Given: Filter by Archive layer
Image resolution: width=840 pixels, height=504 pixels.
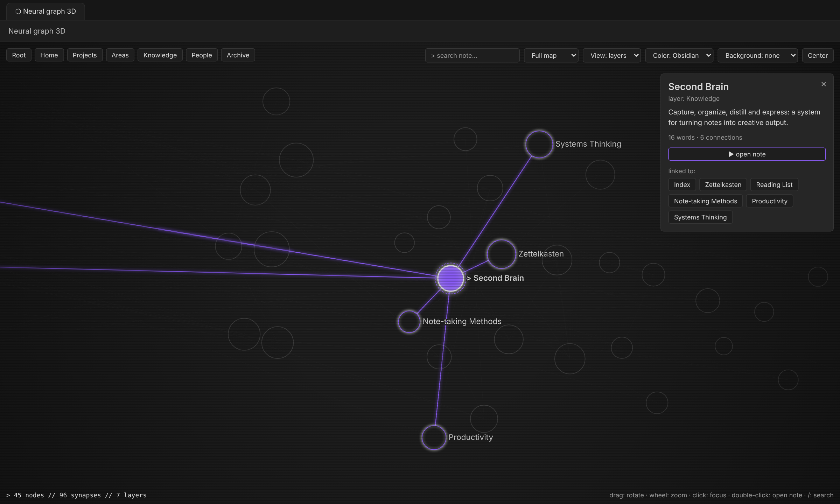Looking at the screenshot, I should 238,55.
